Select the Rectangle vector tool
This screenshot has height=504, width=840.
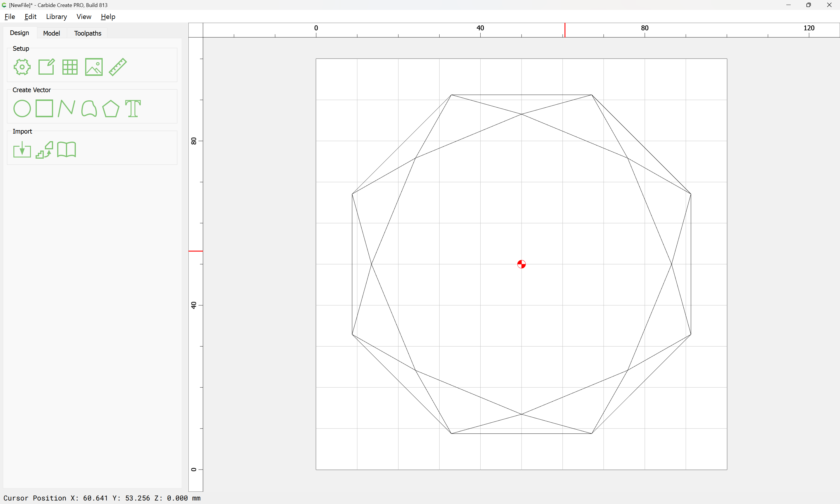(44, 108)
